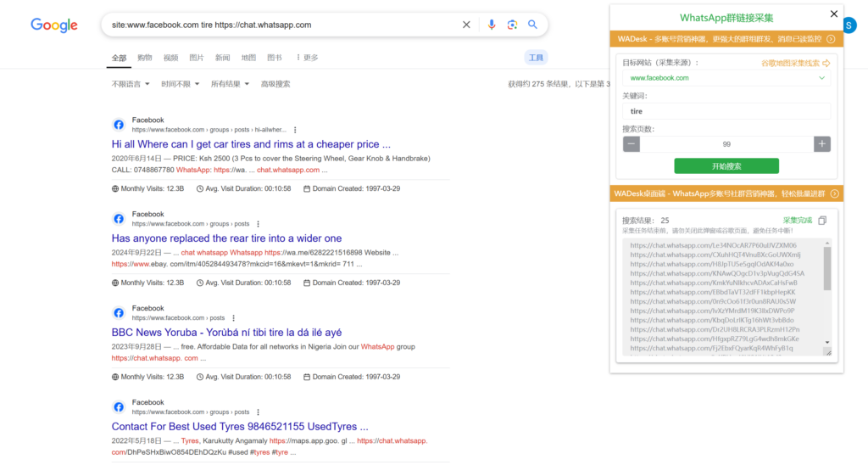The image size is (868, 465).
Task: Expand 目标网站 www.facebook.com dropdown
Action: [726, 78]
